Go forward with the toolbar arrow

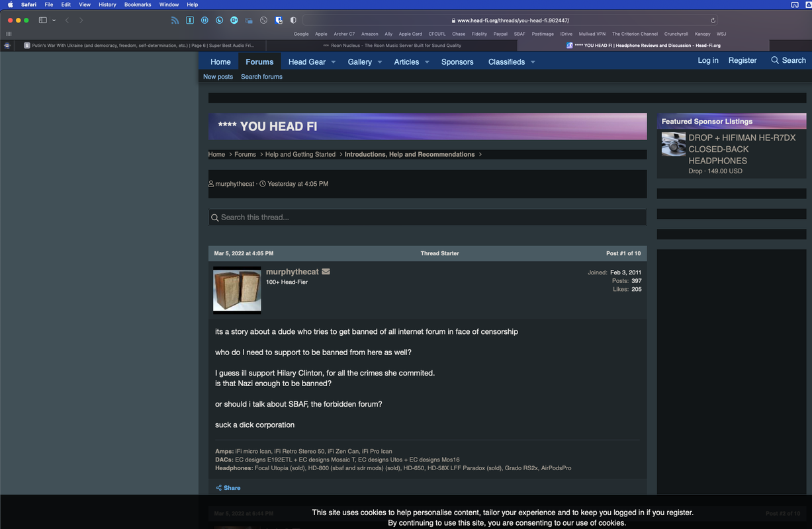pos(81,20)
